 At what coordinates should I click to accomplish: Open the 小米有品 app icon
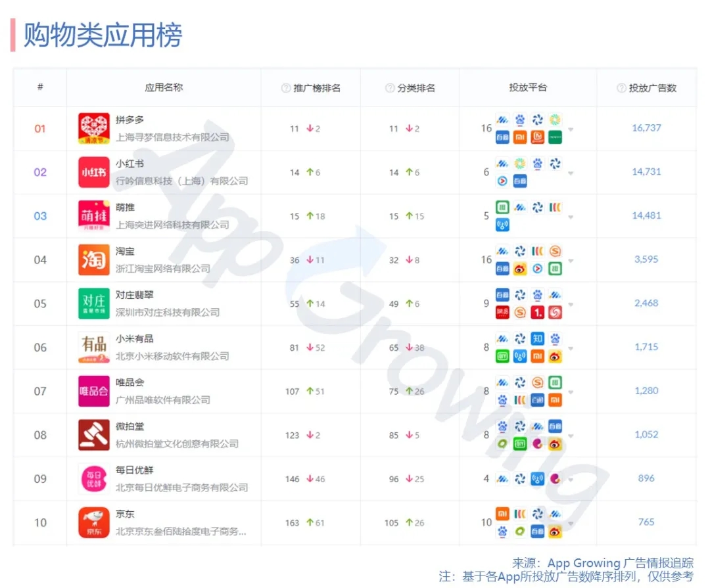click(94, 347)
